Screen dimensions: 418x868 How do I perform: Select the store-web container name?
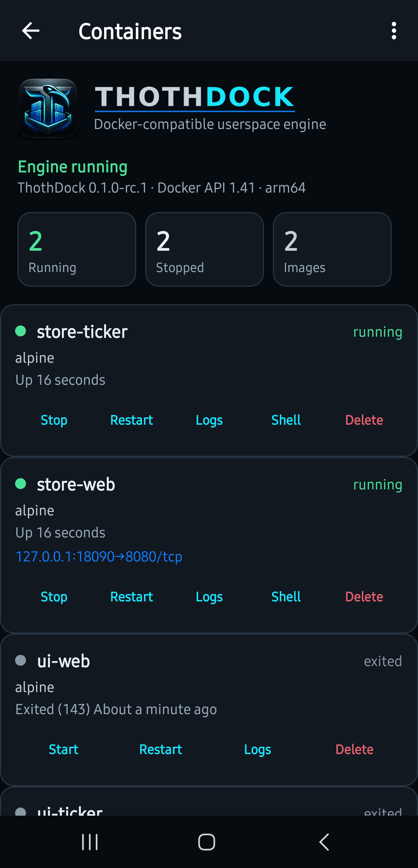(x=76, y=484)
